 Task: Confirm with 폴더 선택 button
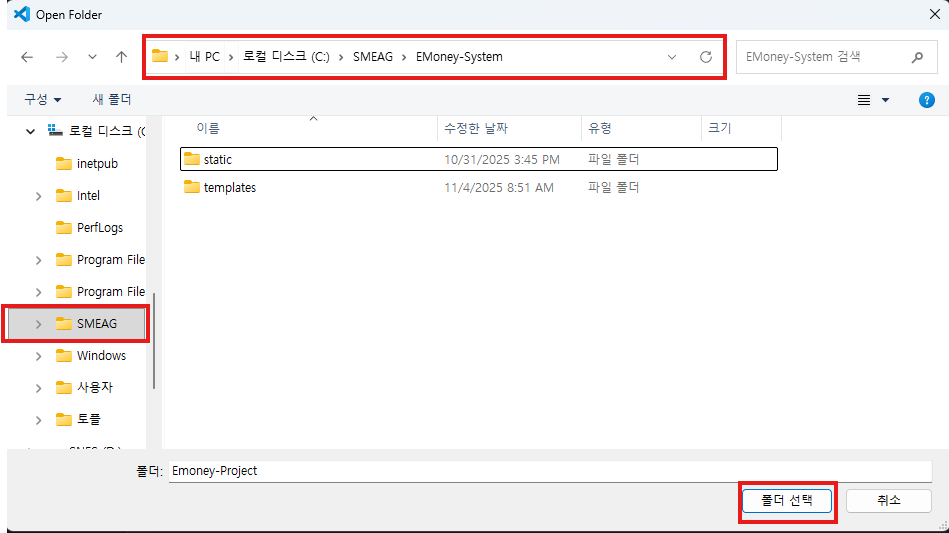(x=787, y=501)
